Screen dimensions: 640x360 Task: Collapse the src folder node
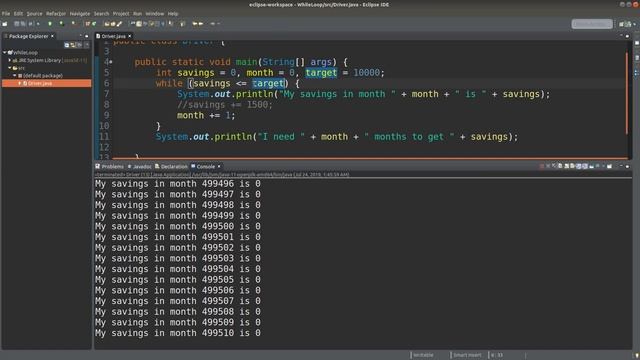(x=10, y=68)
